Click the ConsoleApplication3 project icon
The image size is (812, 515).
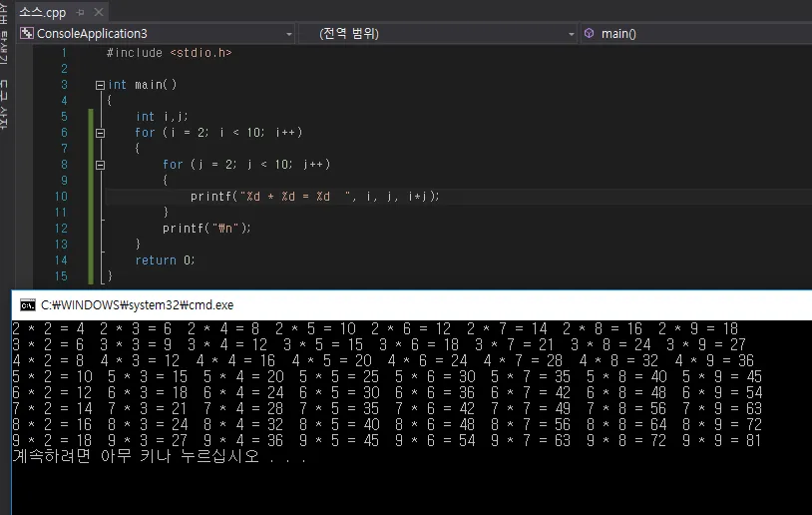click(26, 34)
